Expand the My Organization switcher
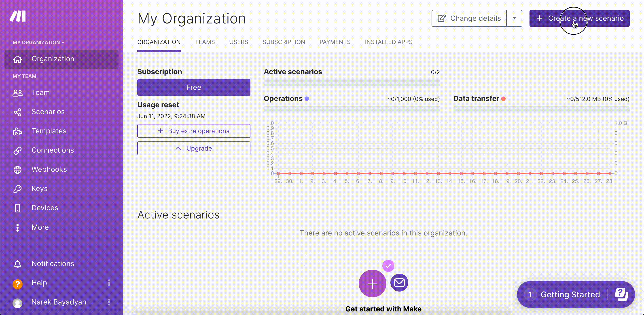This screenshot has height=315, width=644. tap(38, 42)
